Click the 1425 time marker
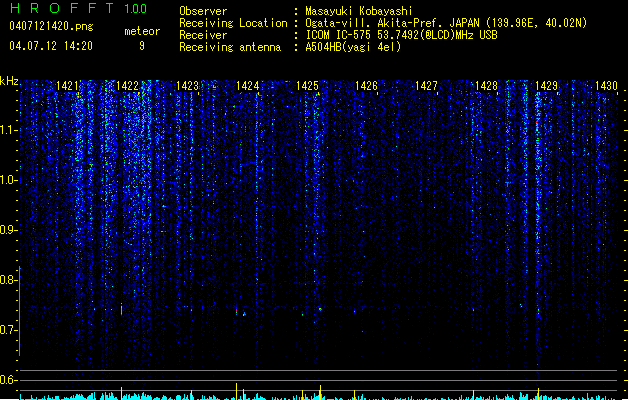This screenshot has height=400, width=629. pos(307,86)
